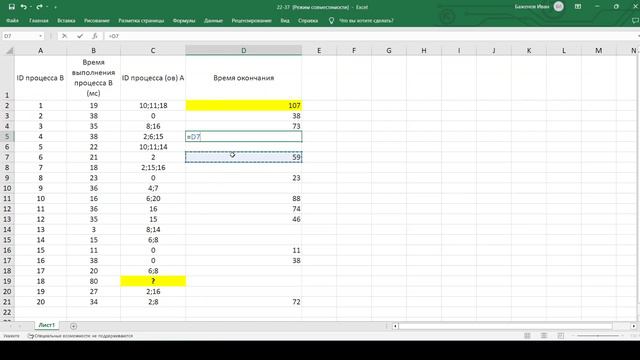The width and height of the screenshot is (640, 360).
Task: Open the Справка tab
Action: 308,20
